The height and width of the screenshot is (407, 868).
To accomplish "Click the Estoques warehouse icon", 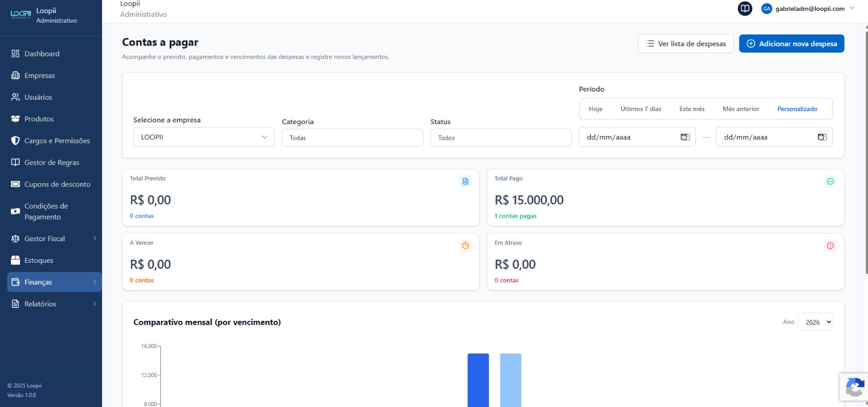I will (15, 260).
